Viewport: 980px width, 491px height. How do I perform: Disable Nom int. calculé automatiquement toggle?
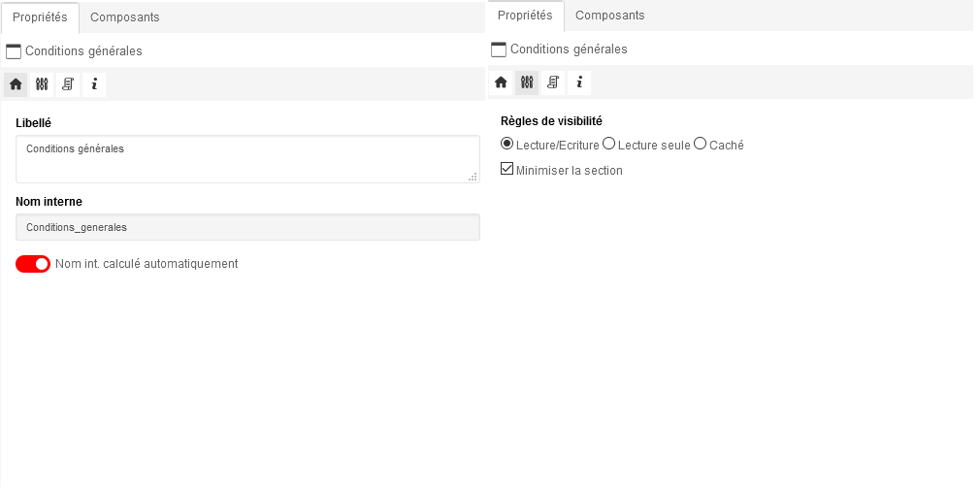pyautogui.click(x=33, y=264)
